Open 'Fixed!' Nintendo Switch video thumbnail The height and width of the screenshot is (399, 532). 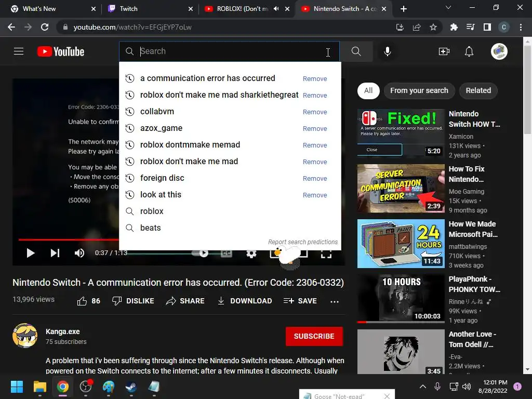(401, 133)
